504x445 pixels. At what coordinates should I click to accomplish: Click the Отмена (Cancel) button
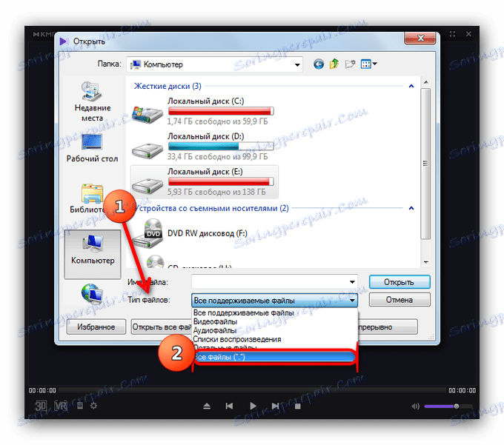coord(399,300)
